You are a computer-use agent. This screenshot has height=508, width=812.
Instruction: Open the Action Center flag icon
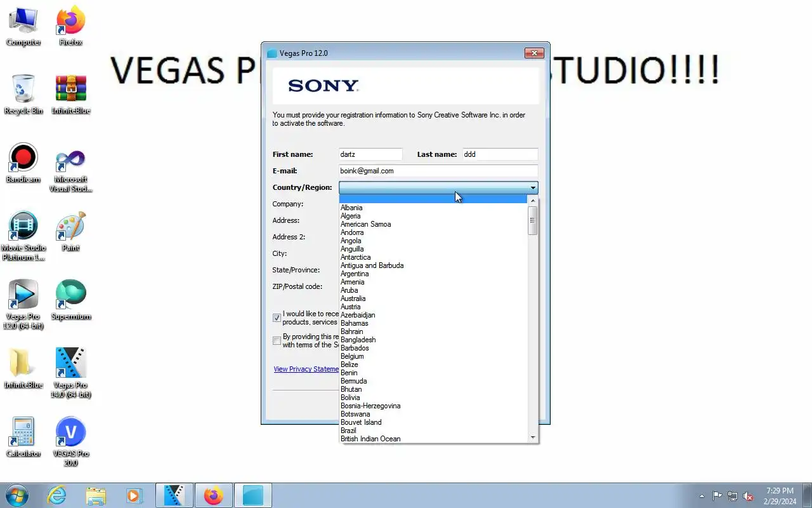click(717, 496)
